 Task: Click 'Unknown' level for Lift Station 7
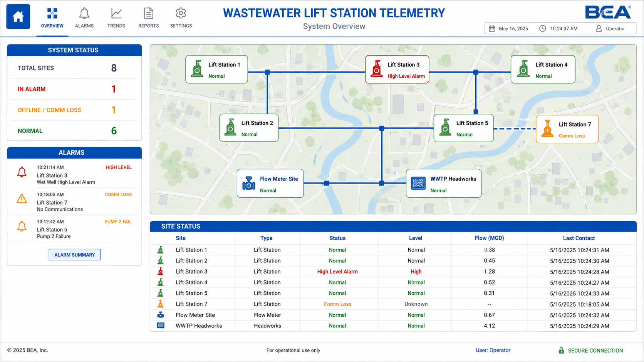pos(416,304)
